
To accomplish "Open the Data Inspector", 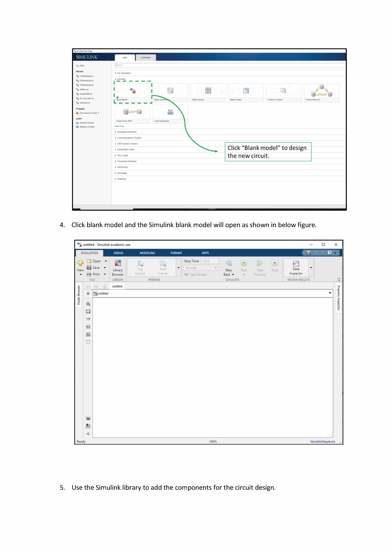I will point(296,267).
